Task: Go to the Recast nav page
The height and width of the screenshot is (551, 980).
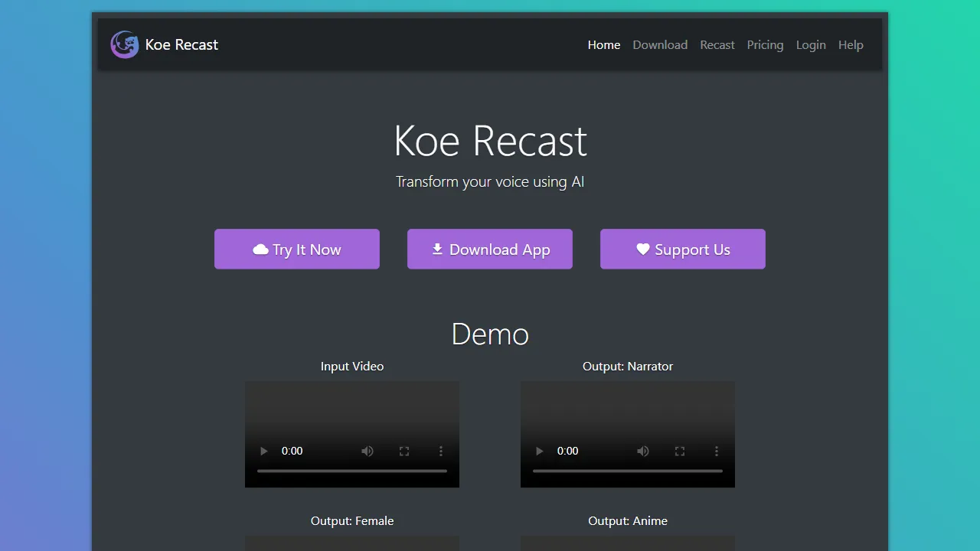Action: click(717, 44)
